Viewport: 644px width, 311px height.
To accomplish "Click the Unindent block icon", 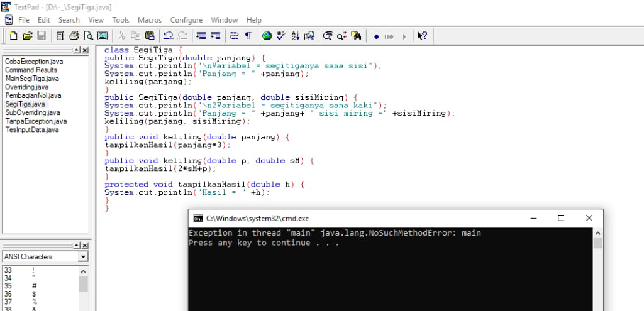I will pyautogui.click(x=201, y=36).
